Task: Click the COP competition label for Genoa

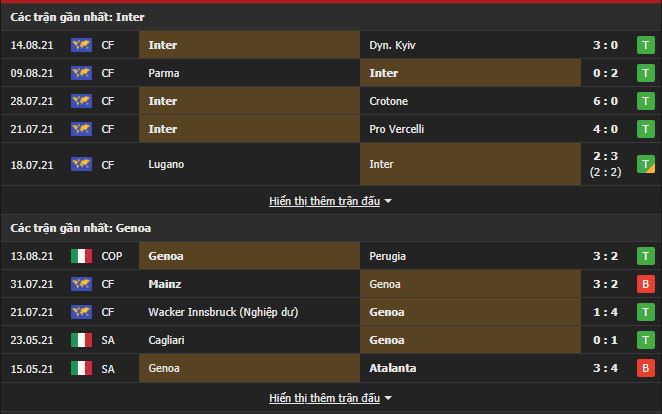Action: [x=111, y=256]
